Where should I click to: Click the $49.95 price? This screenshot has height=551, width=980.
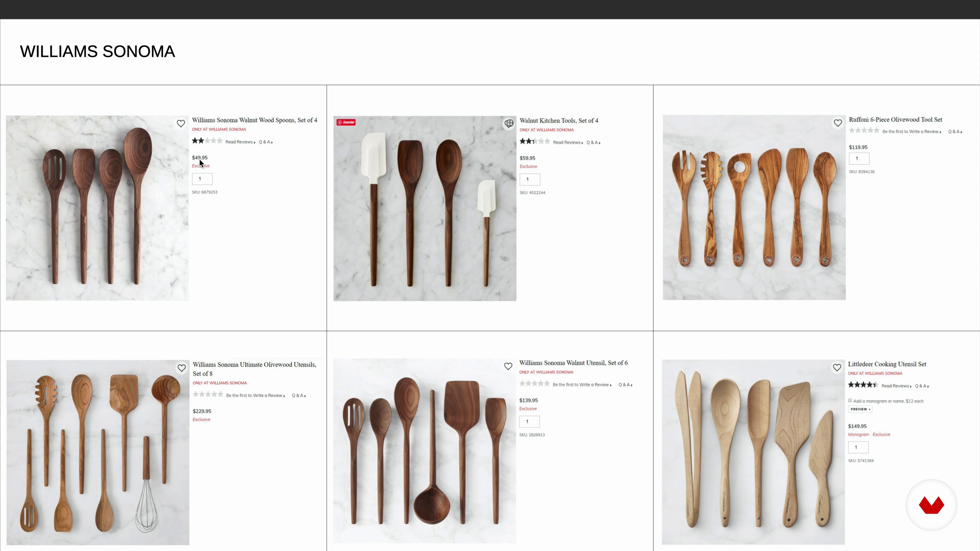[200, 157]
